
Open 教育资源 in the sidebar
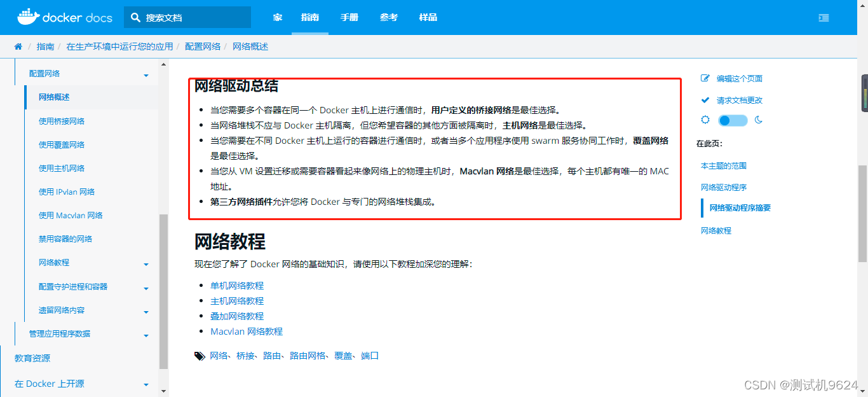pos(32,358)
